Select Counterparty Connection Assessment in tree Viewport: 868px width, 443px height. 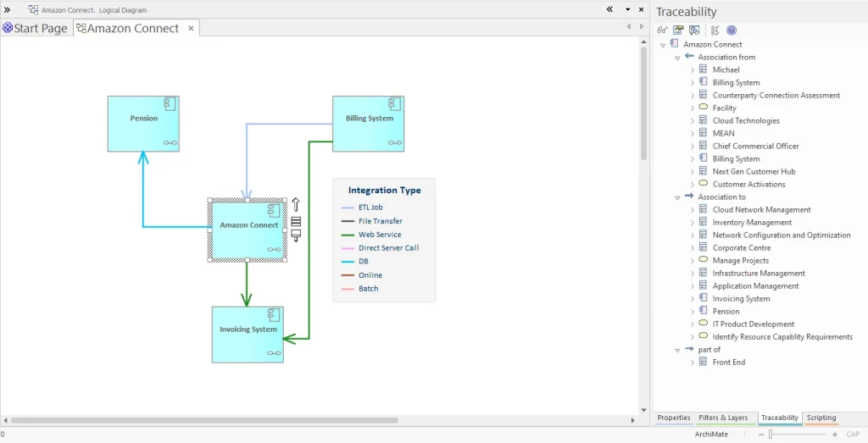pyautogui.click(x=776, y=95)
